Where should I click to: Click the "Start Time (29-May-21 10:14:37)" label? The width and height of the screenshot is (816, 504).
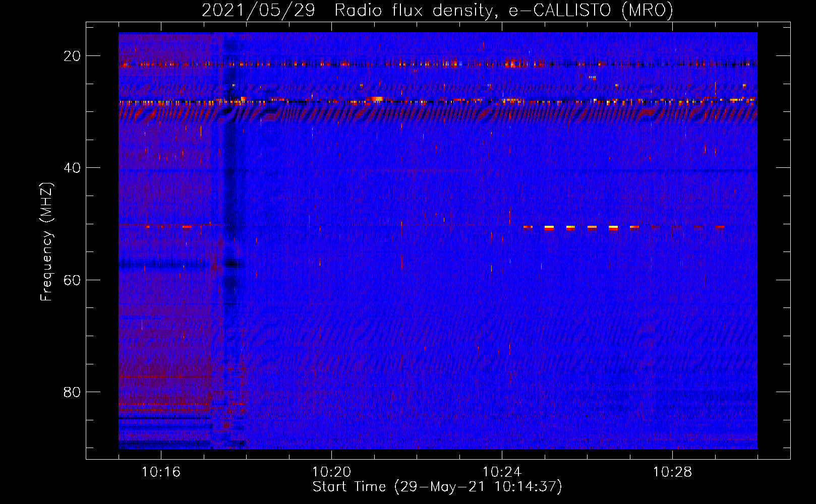[x=437, y=487]
